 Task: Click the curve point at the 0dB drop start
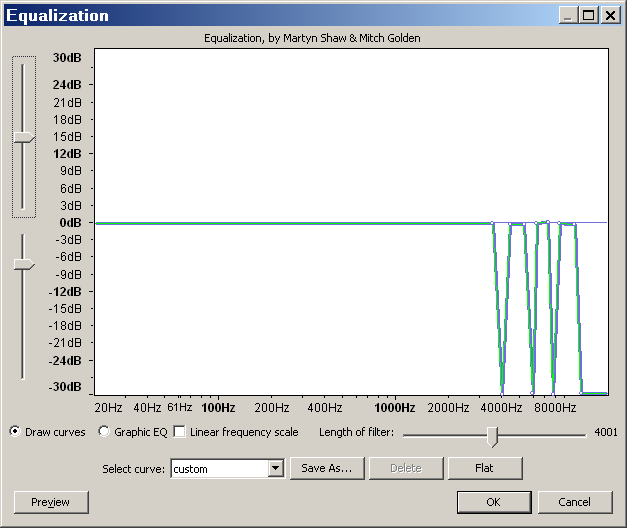point(492,223)
